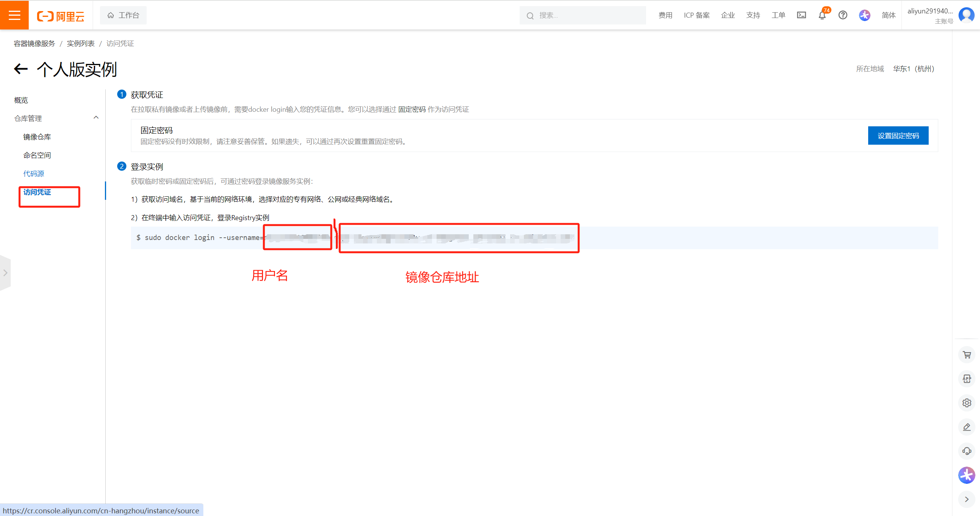The width and height of the screenshot is (980, 516).
Task: Open the 支持 menu
Action: click(x=753, y=15)
